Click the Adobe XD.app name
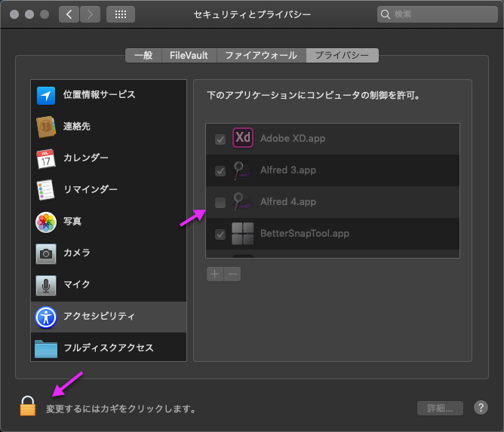The width and height of the screenshot is (504, 432). [293, 139]
